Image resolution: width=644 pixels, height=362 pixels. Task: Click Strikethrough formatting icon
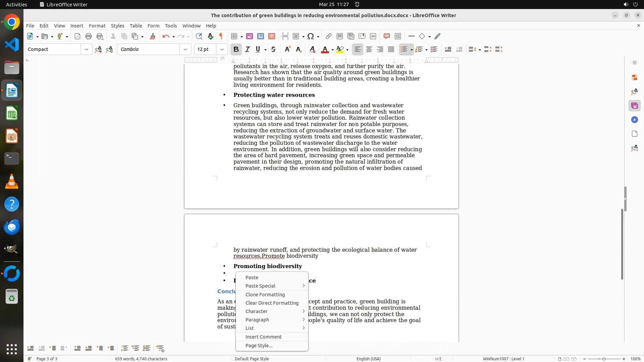(273, 50)
